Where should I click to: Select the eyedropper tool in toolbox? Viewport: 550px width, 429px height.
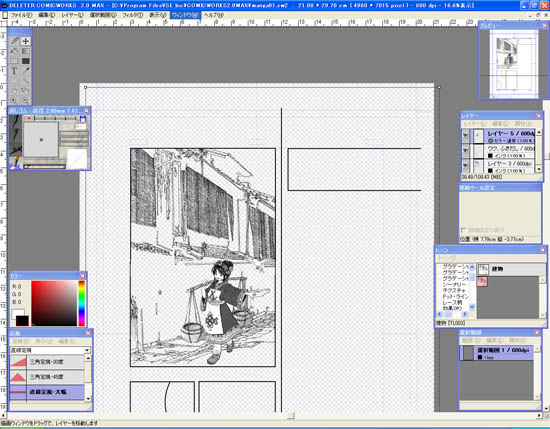(26, 71)
